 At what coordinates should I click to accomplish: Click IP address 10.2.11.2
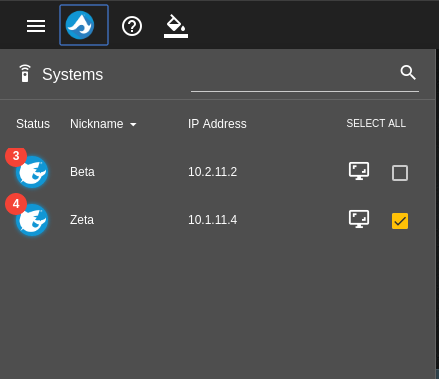pyautogui.click(x=213, y=172)
